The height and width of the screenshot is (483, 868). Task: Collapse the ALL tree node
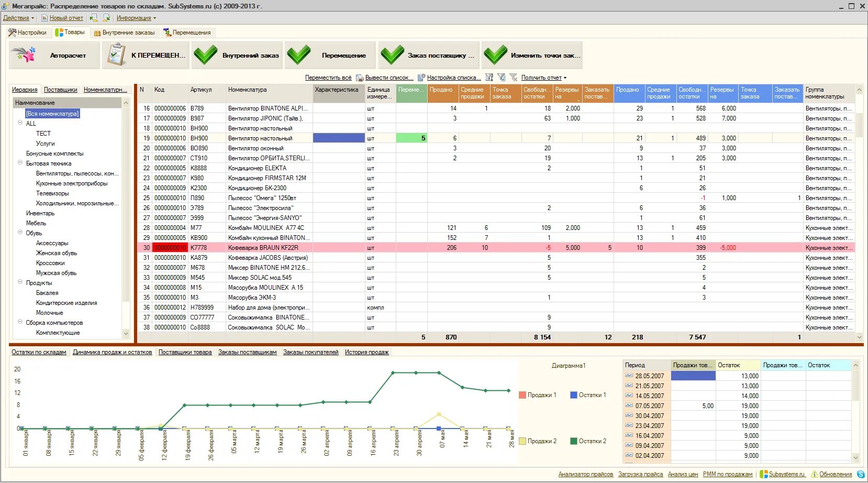[x=20, y=123]
